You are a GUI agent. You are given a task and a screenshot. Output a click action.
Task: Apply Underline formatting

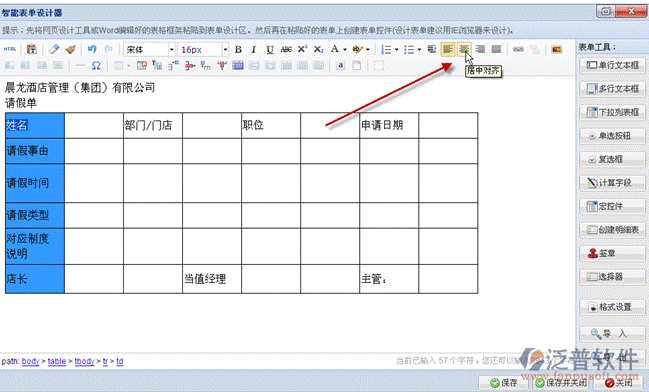(270, 49)
